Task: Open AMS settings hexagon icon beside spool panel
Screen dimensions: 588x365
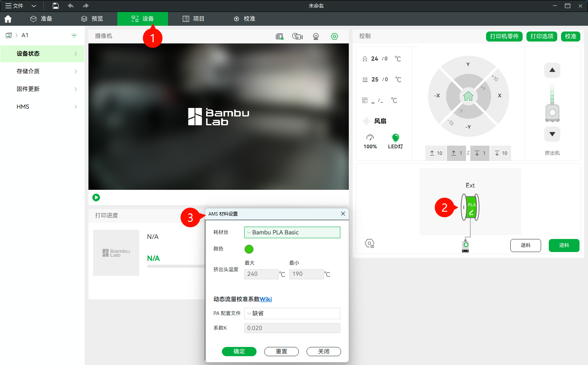Action: pyautogui.click(x=369, y=244)
